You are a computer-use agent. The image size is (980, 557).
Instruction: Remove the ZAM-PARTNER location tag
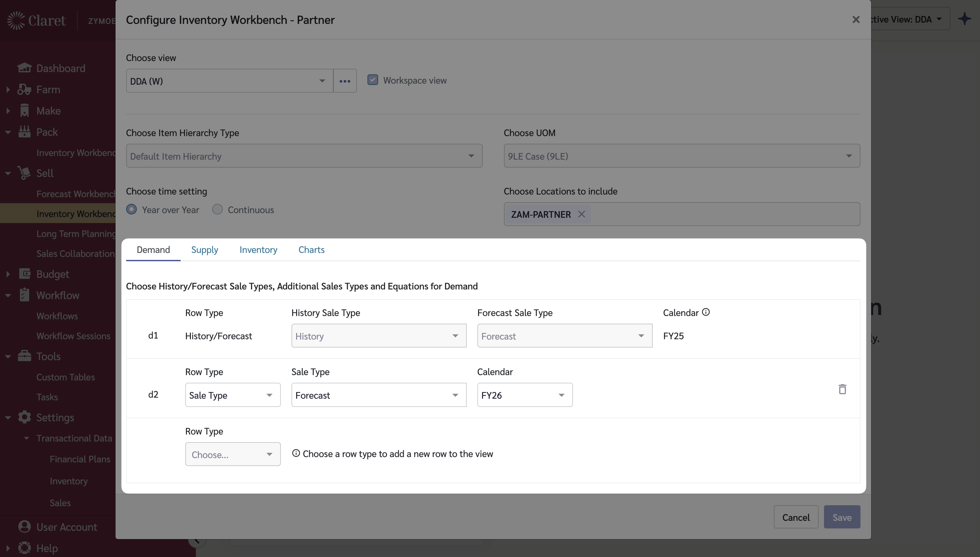581,214
